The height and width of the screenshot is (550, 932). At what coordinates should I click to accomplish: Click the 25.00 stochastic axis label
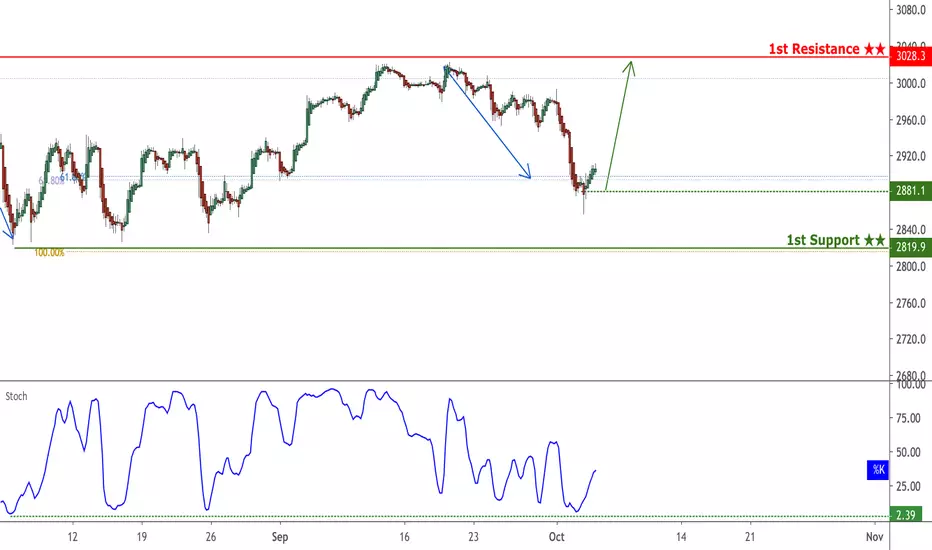tap(908, 486)
